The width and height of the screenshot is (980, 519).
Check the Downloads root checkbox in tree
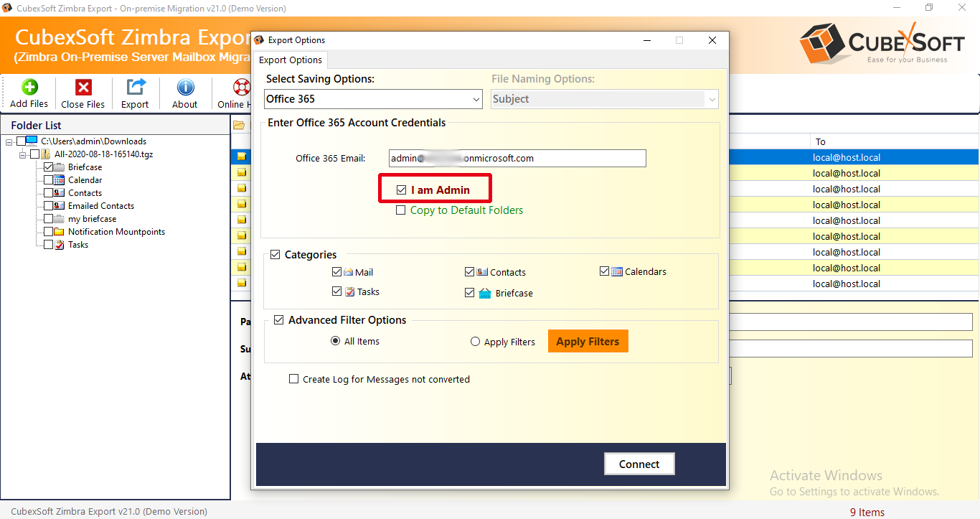(x=21, y=141)
